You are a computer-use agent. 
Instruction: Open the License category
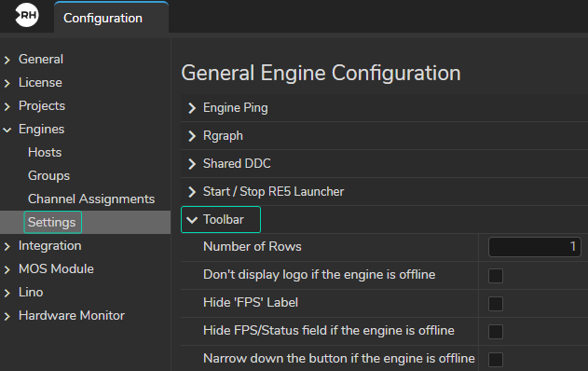tap(40, 82)
